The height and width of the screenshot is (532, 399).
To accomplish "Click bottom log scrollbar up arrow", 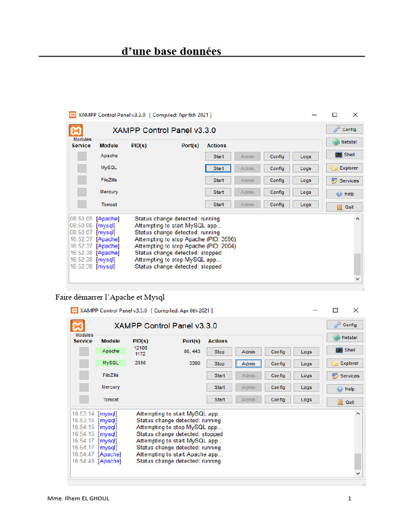I will coord(358,414).
